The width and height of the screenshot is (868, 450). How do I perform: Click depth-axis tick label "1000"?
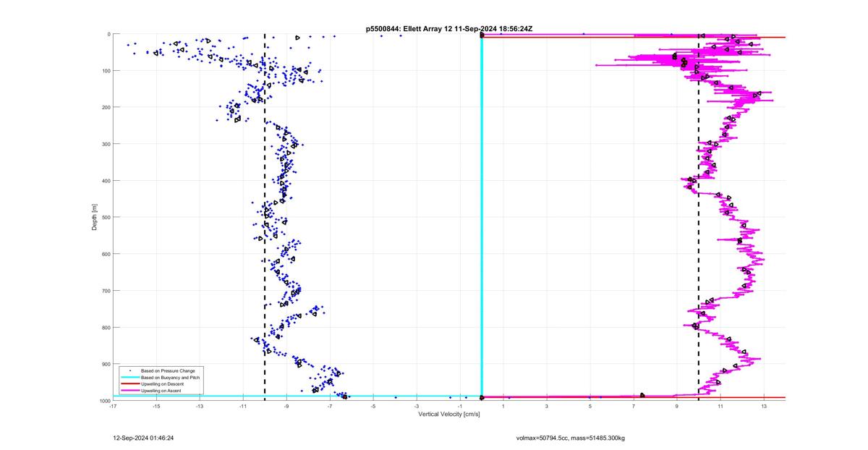point(104,400)
